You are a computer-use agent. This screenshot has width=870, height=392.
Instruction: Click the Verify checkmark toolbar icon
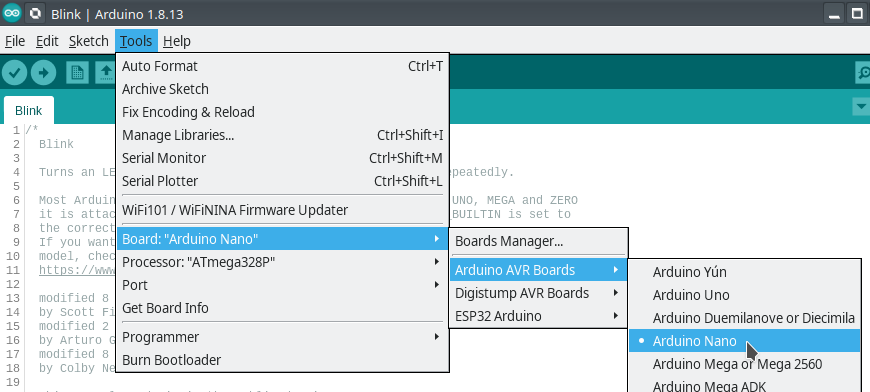pos(14,73)
